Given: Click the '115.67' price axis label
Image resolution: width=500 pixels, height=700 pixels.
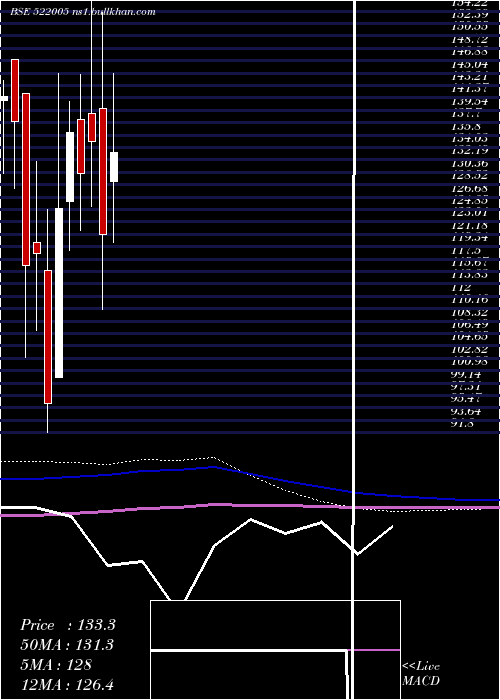Looking at the screenshot, I should (469, 263).
